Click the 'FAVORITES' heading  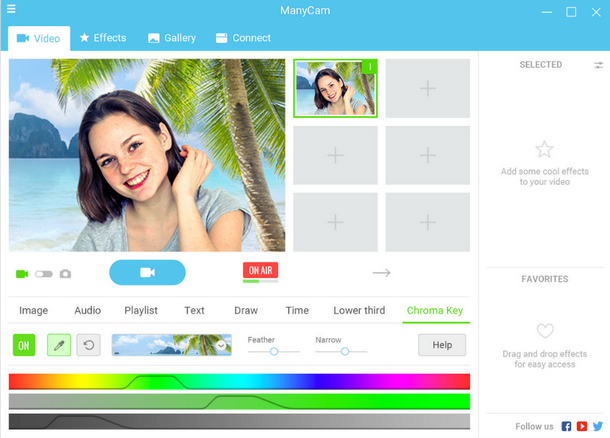tap(545, 279)
